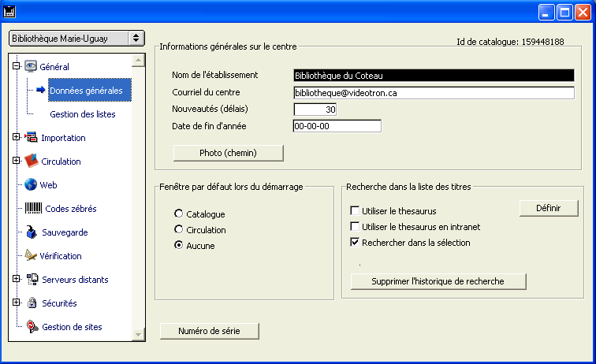The image size is (596, 364).
Task: Click the Codes zébrés barcode icon
Action: (33, 209)
